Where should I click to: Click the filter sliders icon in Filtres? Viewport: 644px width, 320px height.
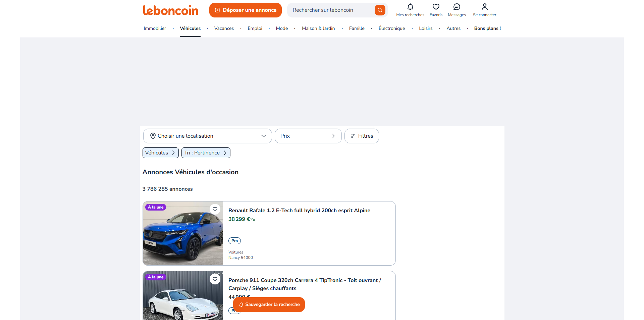click(x=353, y=136)
